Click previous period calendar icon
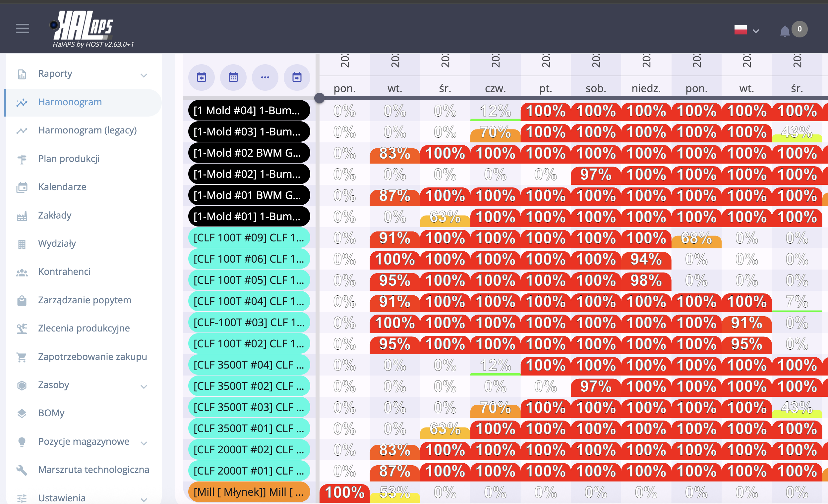The image size is (828, 504). click(x=201, y=77)
